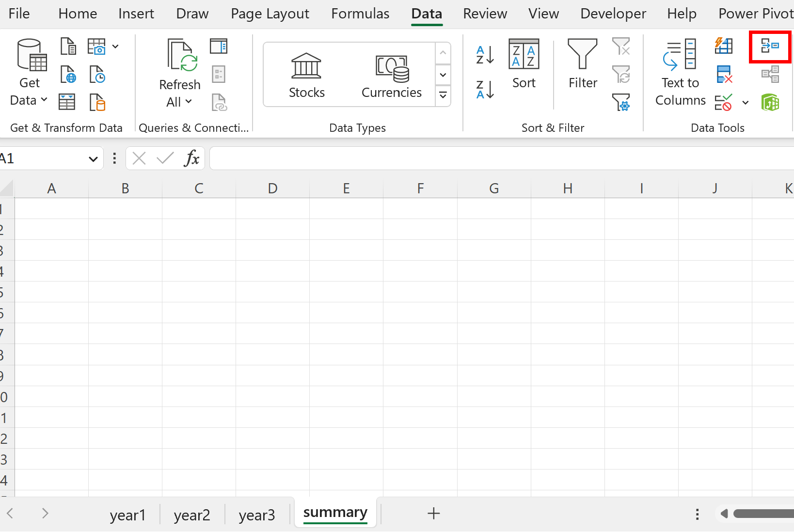The width and height of the screenshot is (794, 532).
Task: Open the Name Box dropdown arrow
Action: pyautogui.click(x=93, y=159)
